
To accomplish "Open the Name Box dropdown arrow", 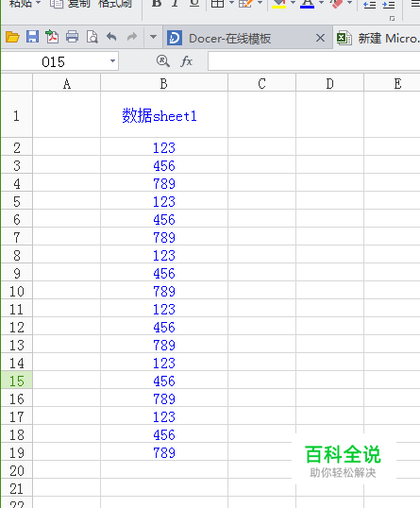I will click(x=112, y=61).
